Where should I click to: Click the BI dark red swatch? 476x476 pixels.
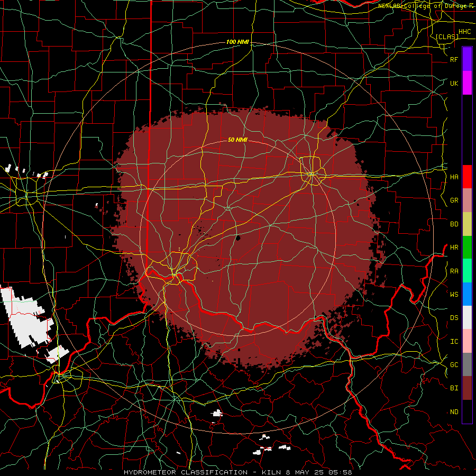[x=467, y=388]
